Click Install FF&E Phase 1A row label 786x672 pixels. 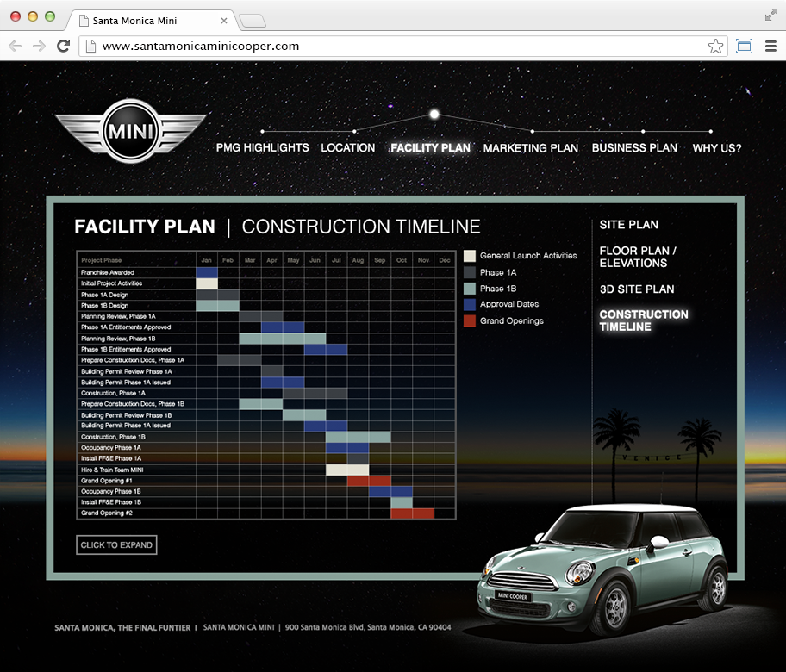(111, 458)
